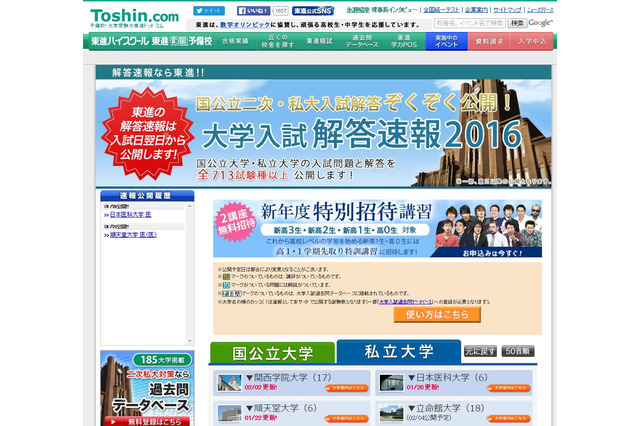Click the 検索 search button

pyautogui.click(x=517, y=23)
